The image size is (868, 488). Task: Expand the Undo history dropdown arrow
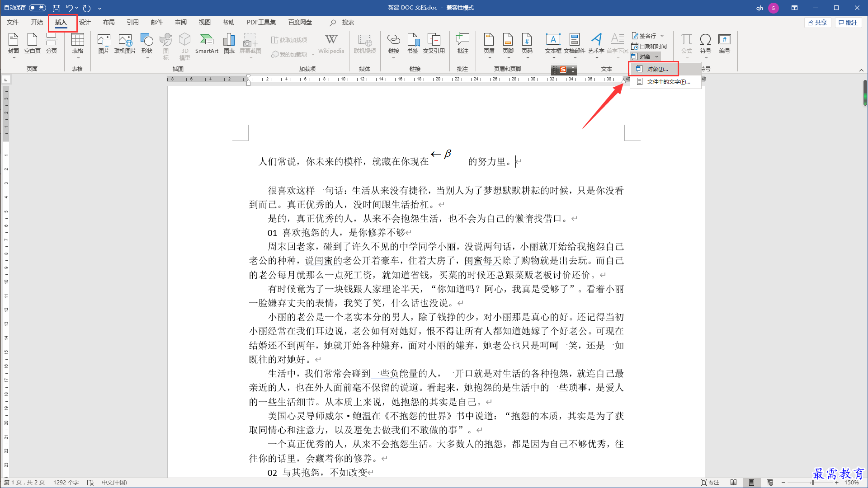coord(77,8)
